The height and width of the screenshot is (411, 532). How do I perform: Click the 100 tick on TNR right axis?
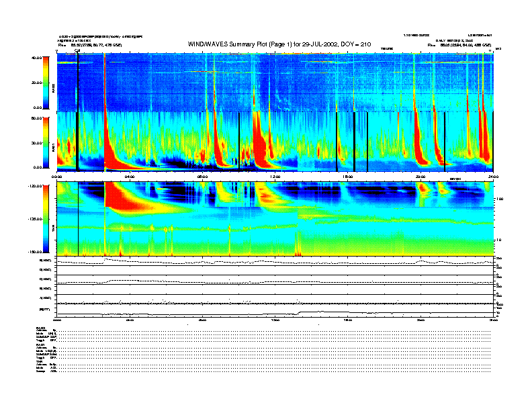(499, 199)
